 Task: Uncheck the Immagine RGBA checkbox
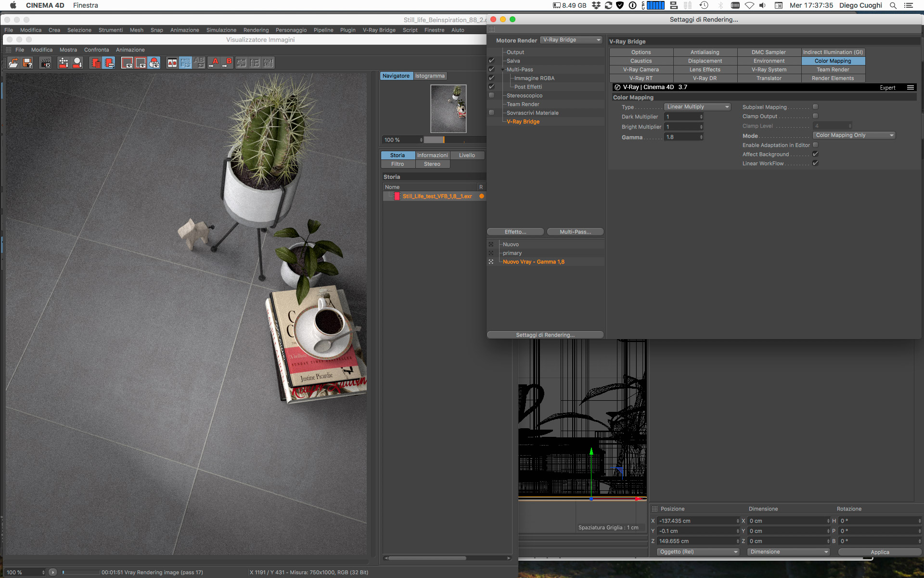pyautogui.click(x=491, y=78)
